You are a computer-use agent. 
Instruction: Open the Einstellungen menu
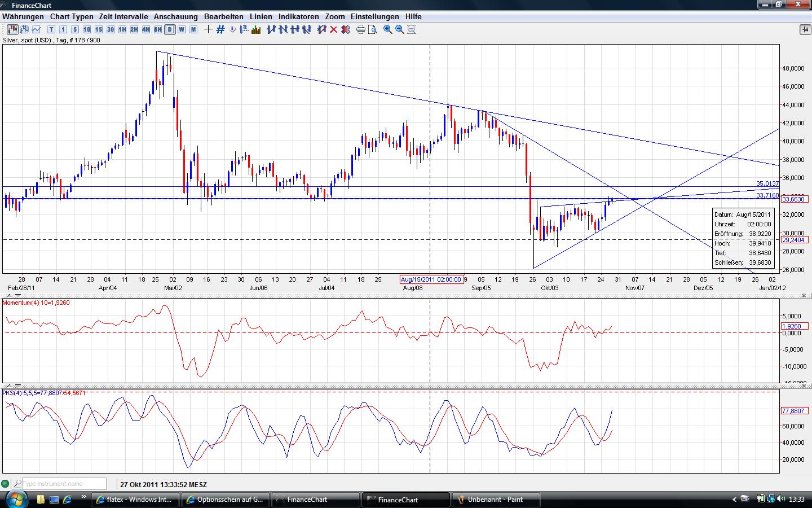[x=375, y=17]
